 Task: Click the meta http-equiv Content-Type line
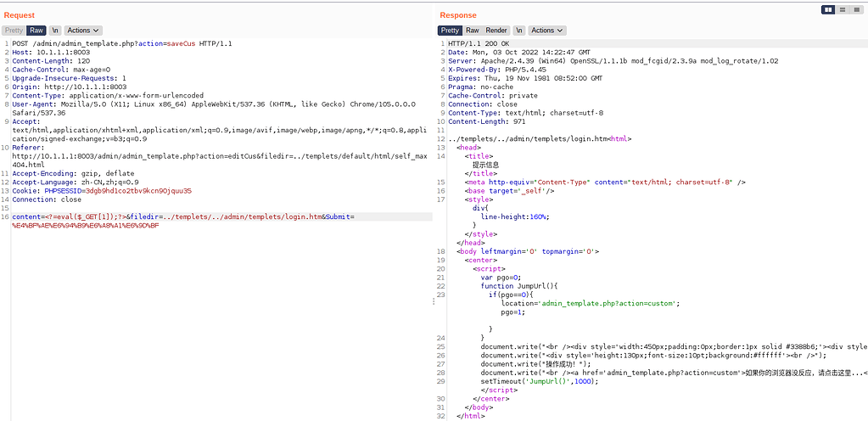(x=605, y=182)
